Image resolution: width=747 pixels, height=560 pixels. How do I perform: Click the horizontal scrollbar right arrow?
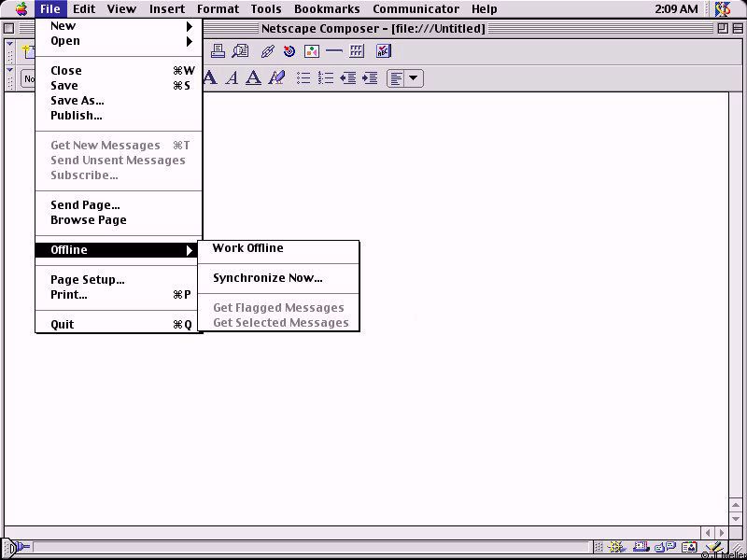(722, 533)
